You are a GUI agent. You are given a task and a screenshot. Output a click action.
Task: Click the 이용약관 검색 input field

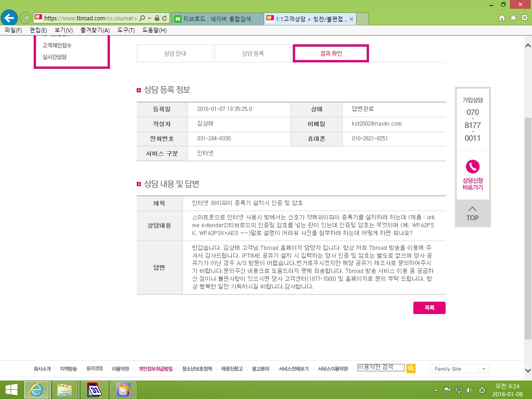[x=381, y=368]
